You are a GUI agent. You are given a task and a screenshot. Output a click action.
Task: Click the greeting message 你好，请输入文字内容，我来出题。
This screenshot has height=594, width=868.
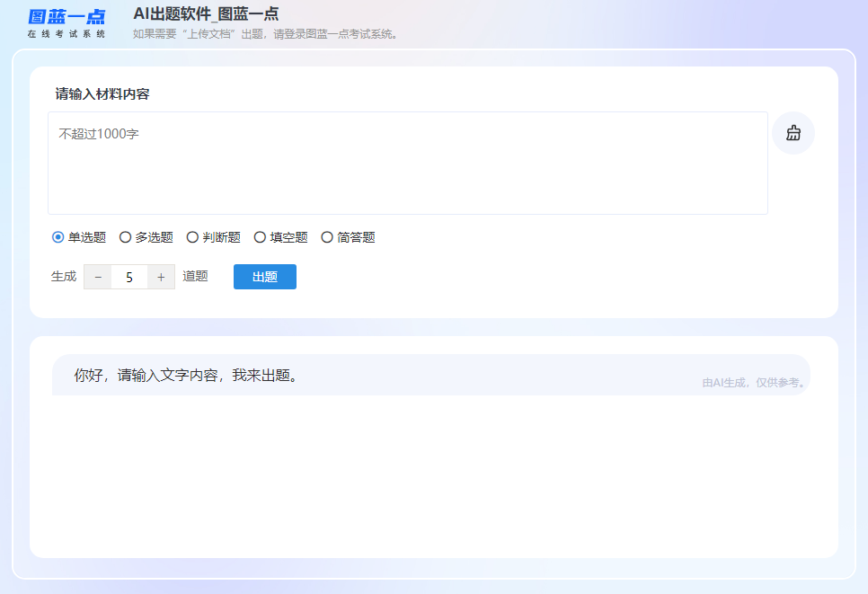(188, 376)
